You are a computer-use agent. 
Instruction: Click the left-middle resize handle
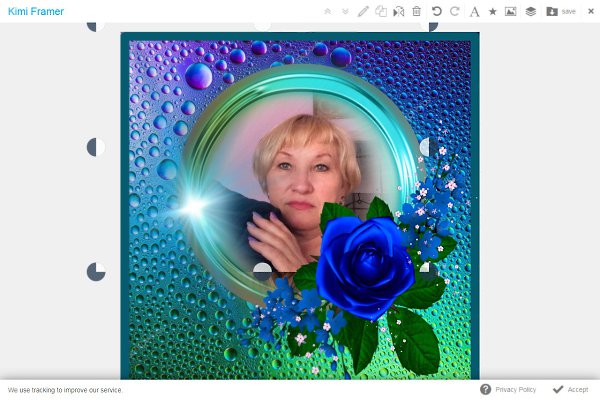coord(96,148)
